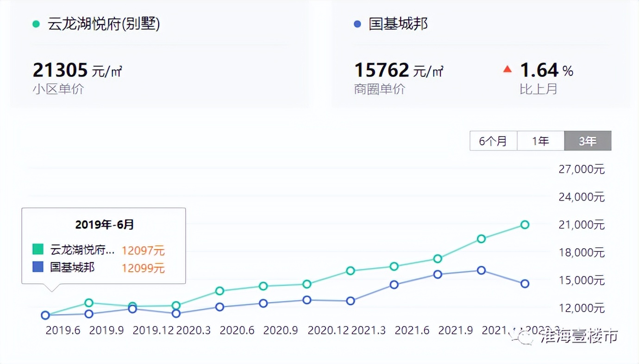Click the 2019.12 x-axis label
Viewport: 639px width, 364px height.
153,331
